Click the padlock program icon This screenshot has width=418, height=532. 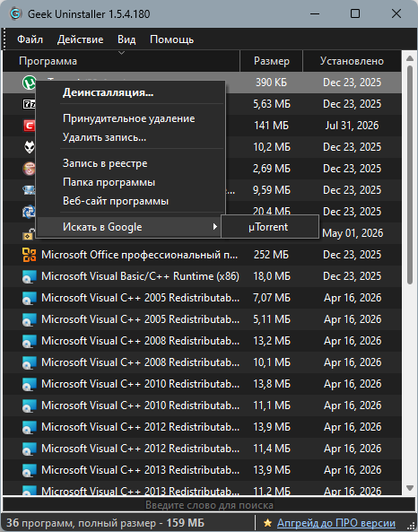coord(30,234)
